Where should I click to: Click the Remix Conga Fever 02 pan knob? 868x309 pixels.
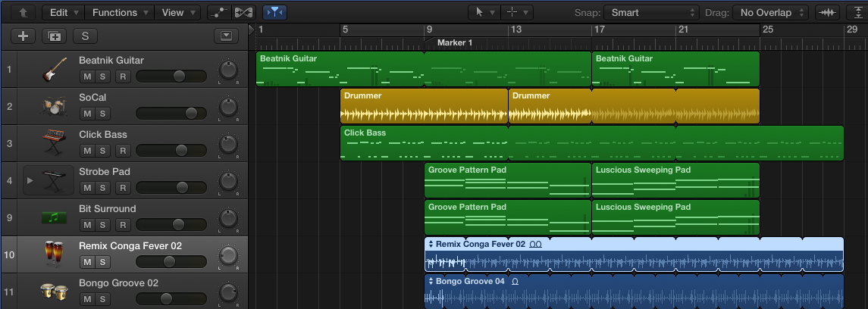pyautogui.click(x=228, y=254)
